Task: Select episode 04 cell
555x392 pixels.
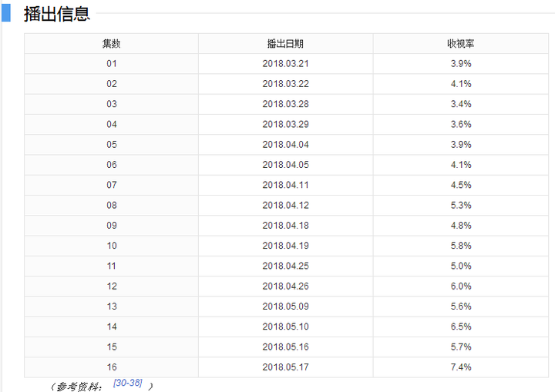Action: (111, 124)
